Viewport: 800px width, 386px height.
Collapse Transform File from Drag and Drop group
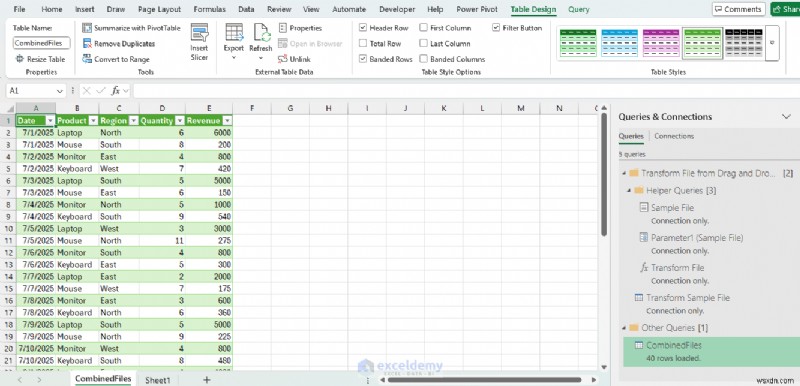pos(623,173)
